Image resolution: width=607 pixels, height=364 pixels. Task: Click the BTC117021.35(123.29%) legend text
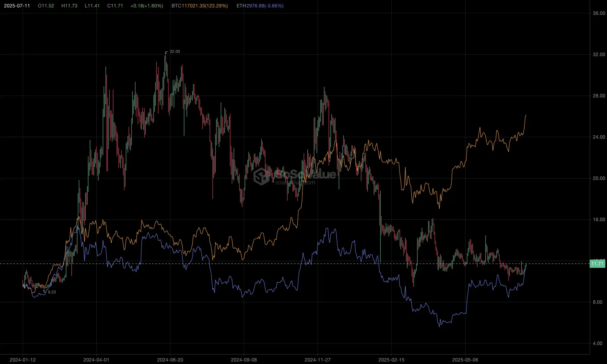tap(200, 6)
